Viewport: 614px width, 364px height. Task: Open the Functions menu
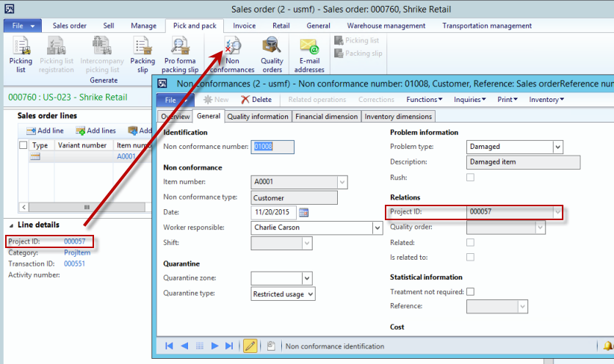point(424,99)
